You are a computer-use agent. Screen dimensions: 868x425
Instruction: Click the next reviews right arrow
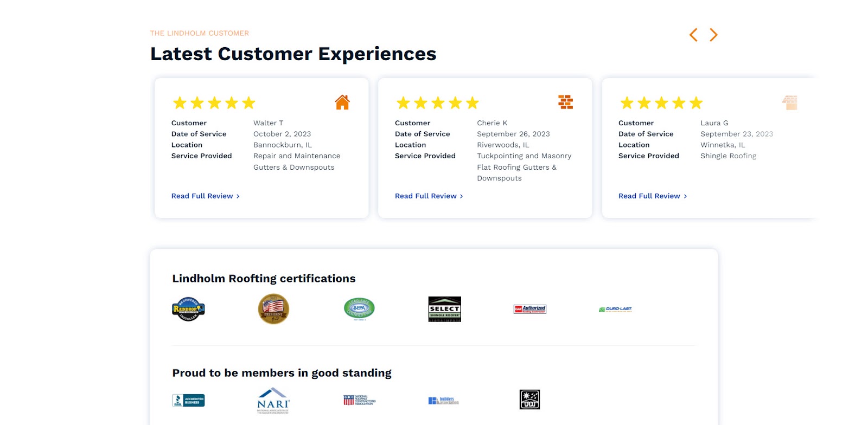point(713,35)
